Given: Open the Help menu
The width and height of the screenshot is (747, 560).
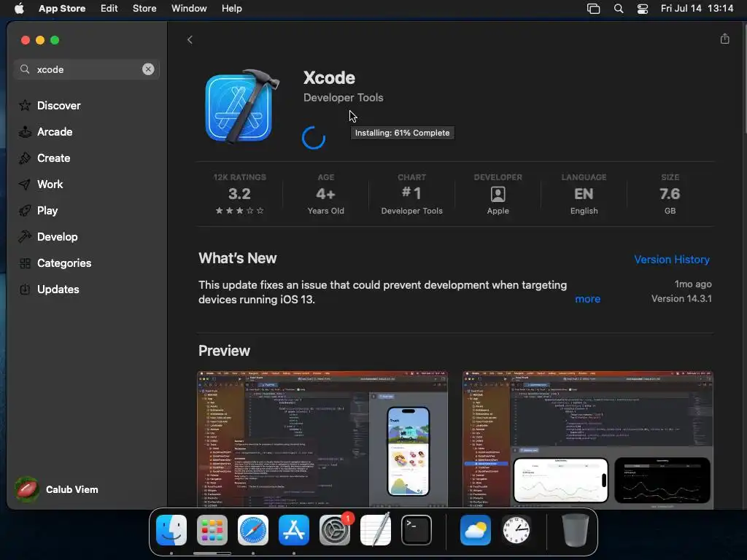Looking at the screenshot, I should 231,9.
